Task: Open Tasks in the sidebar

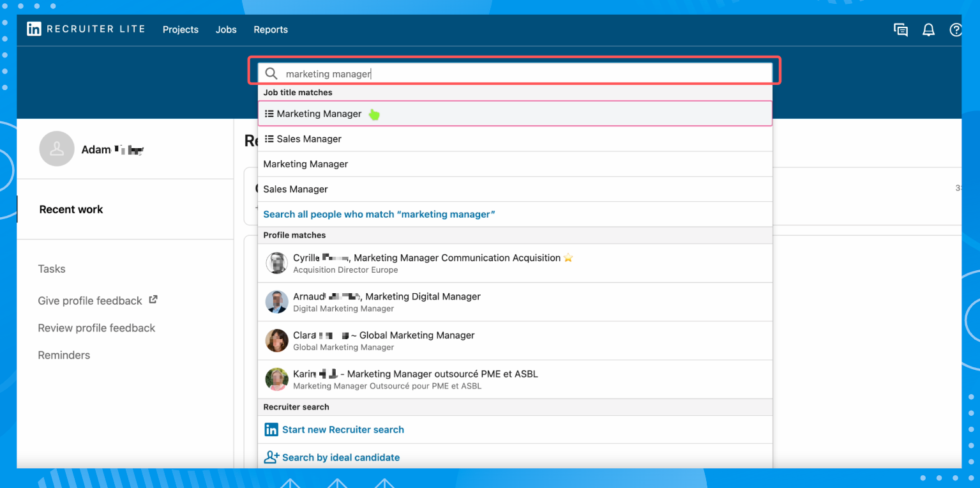Action: pyautogui.click(x=52, y=269)
